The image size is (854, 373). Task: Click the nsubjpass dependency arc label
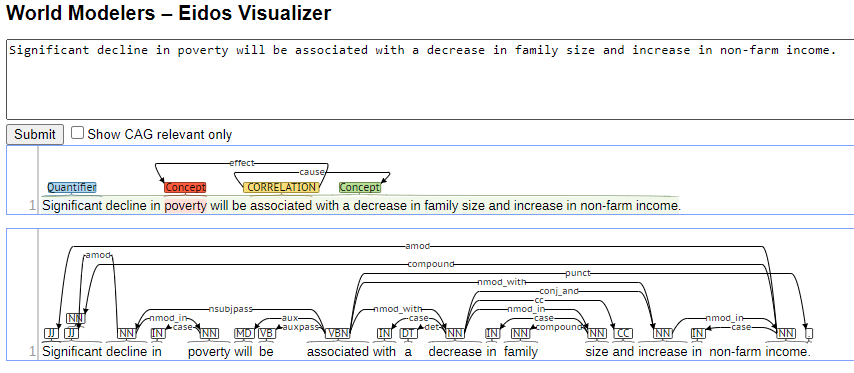(x=231, y=309)
